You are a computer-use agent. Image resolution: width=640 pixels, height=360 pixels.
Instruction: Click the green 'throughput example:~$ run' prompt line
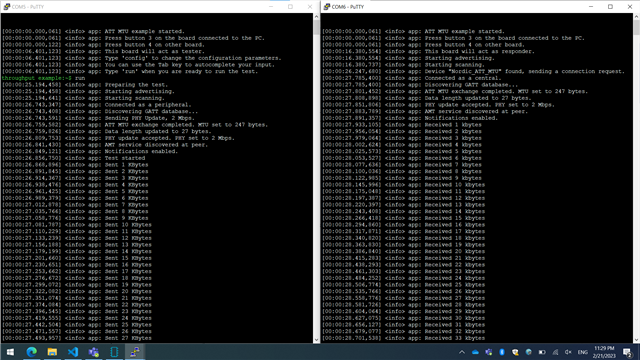tap(43, 78)
